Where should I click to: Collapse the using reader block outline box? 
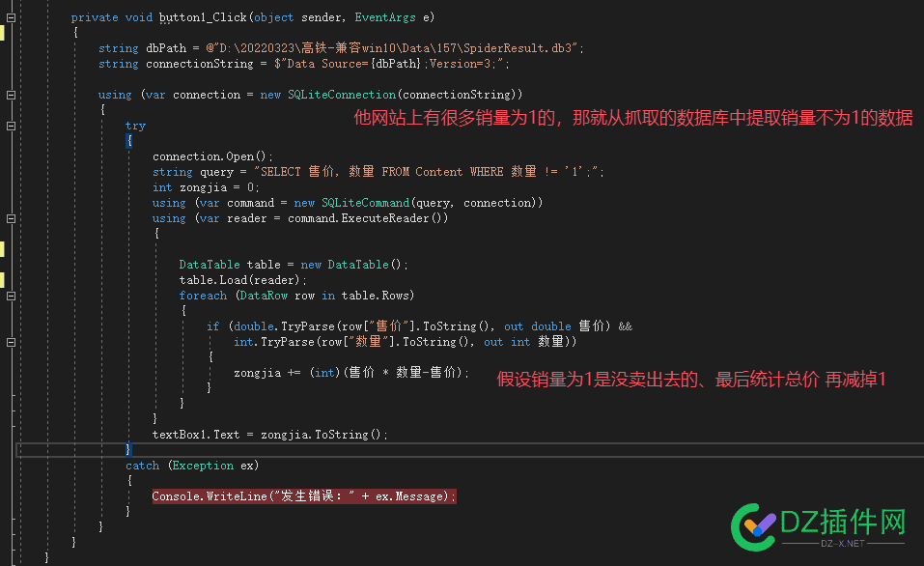[x=11, y=218]
